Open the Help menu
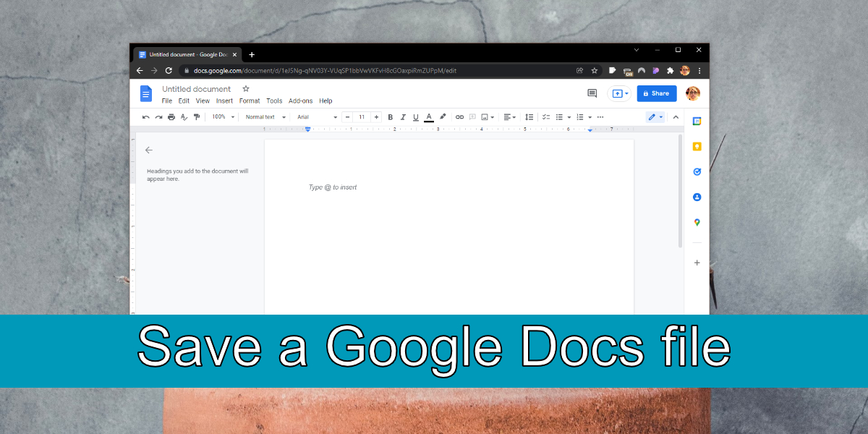This screenshot has width=868, height=434. [325, 101]
